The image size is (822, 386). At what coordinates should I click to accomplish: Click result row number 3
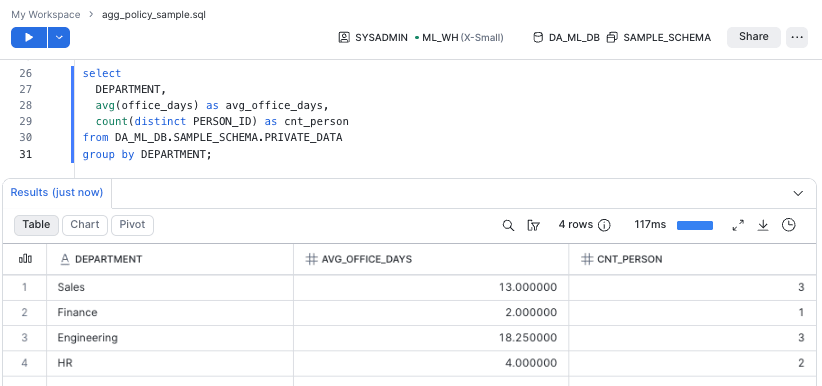pyautogui.click(x=25, y=338)
